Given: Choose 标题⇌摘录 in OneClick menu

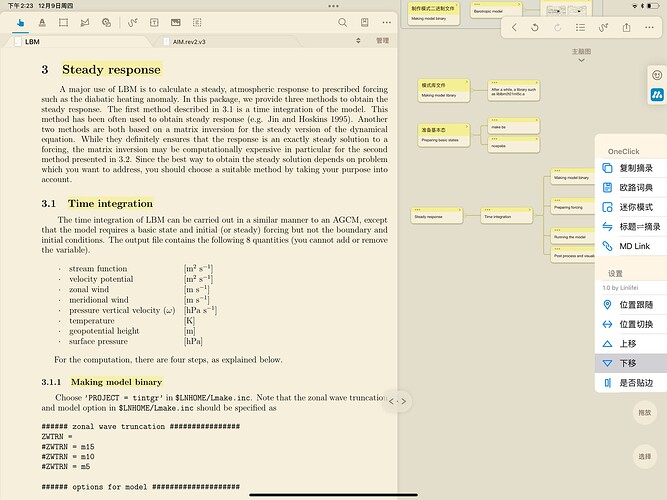Looking at the screenshot, I should (631, 226).
